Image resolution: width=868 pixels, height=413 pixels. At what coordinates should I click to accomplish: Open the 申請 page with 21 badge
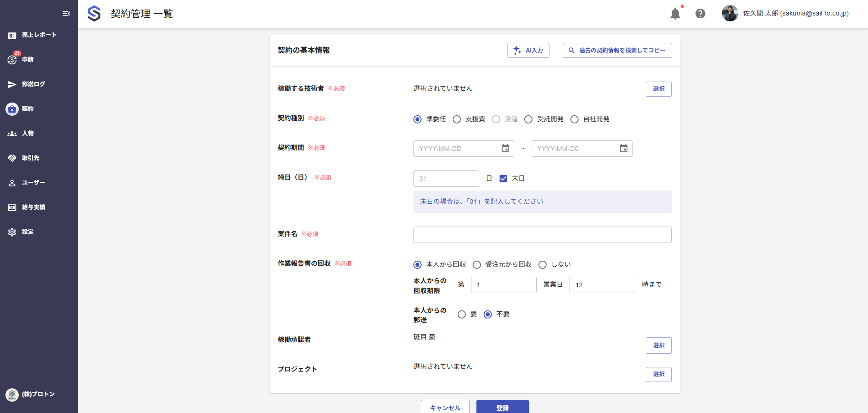[x=27, y=59]
